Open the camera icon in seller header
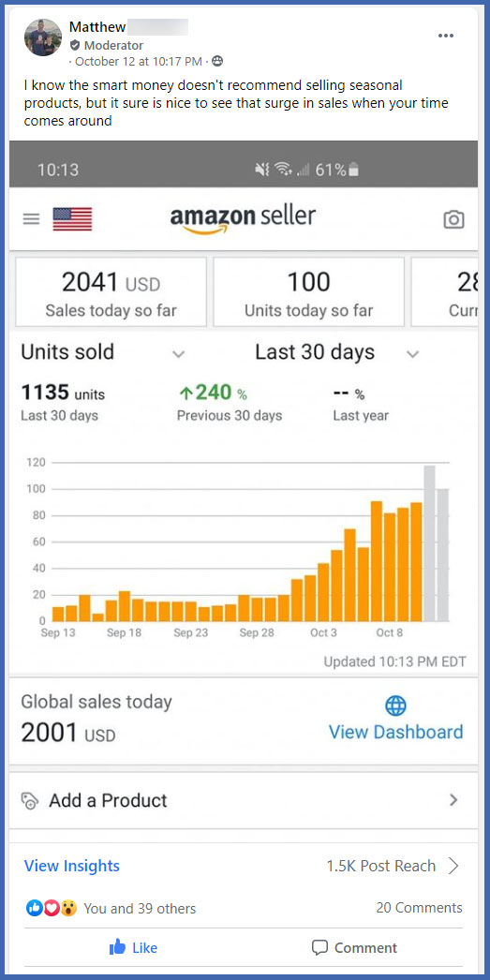Screen dimensions: 490x980 click(x=453, y=219)
